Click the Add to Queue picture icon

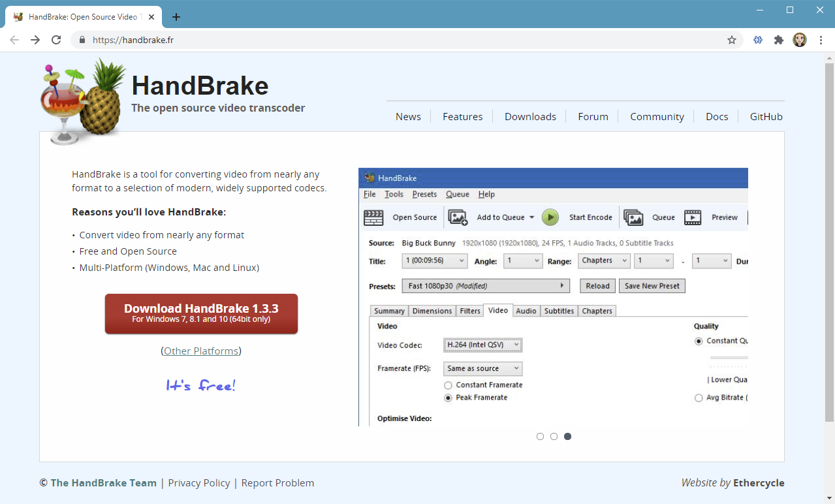click(458, 217)
